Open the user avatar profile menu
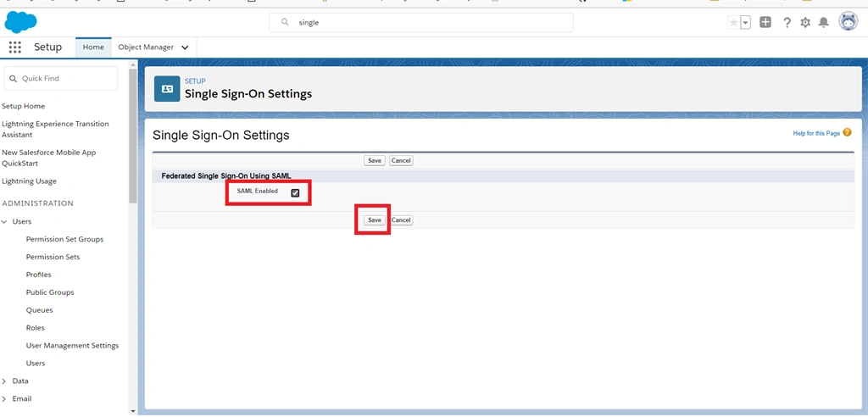This screenshot has width=868, height=417. (848, 21)
